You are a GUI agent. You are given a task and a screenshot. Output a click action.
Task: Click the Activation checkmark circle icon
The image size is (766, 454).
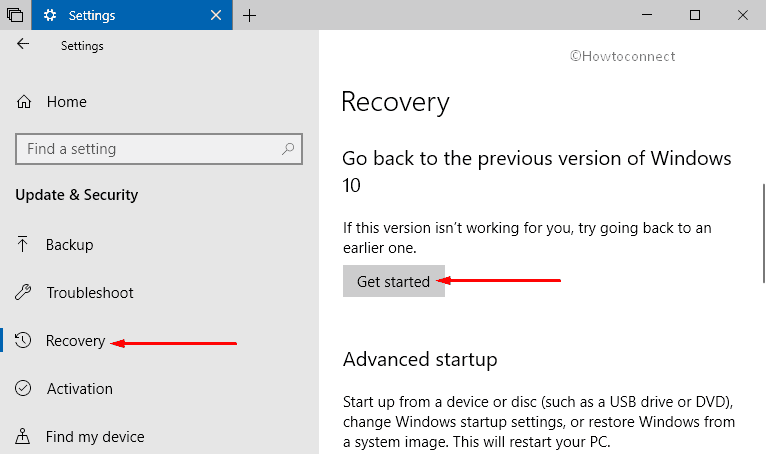point(23,388)
